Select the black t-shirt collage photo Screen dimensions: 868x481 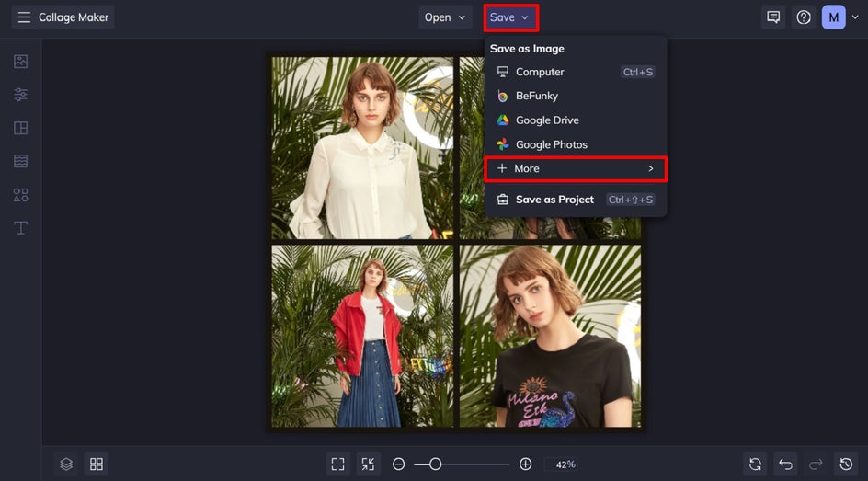(x=550, y=336)
